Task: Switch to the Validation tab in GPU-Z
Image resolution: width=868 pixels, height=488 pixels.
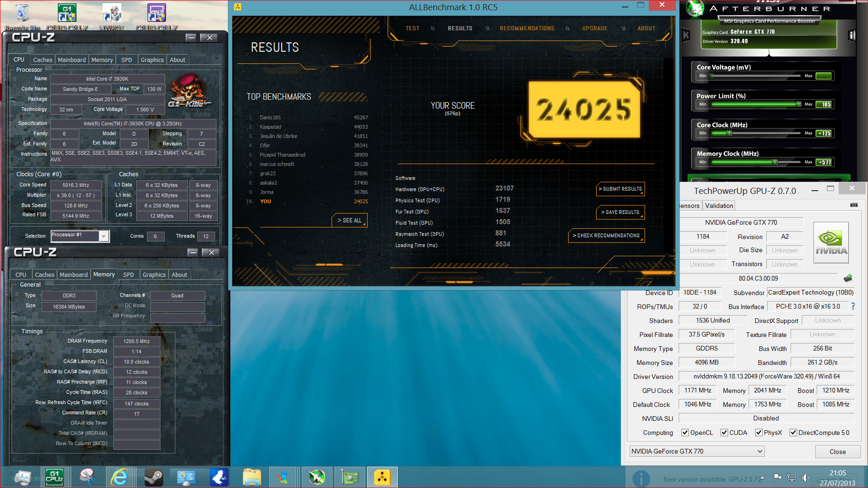Action: click(x=719, y=206)
